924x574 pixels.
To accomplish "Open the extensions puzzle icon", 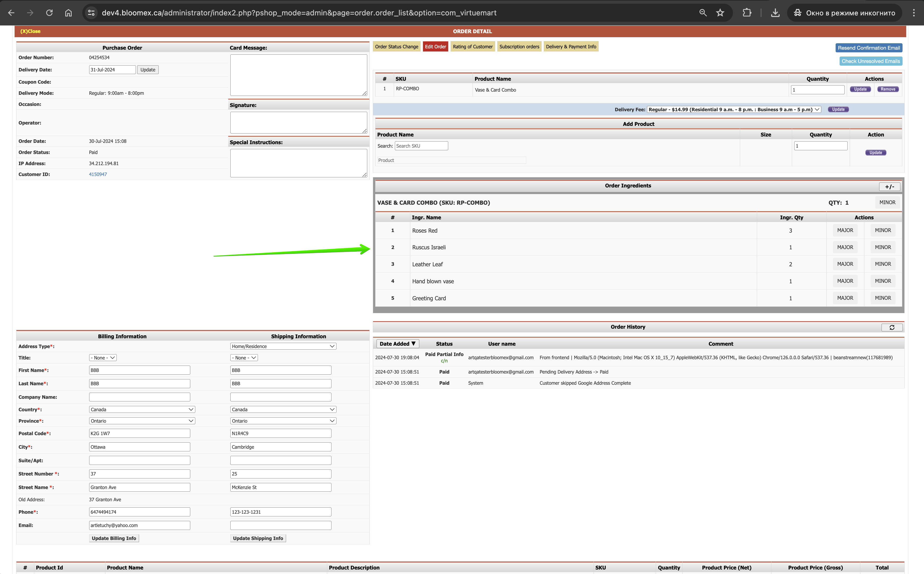I will [747, 13].
